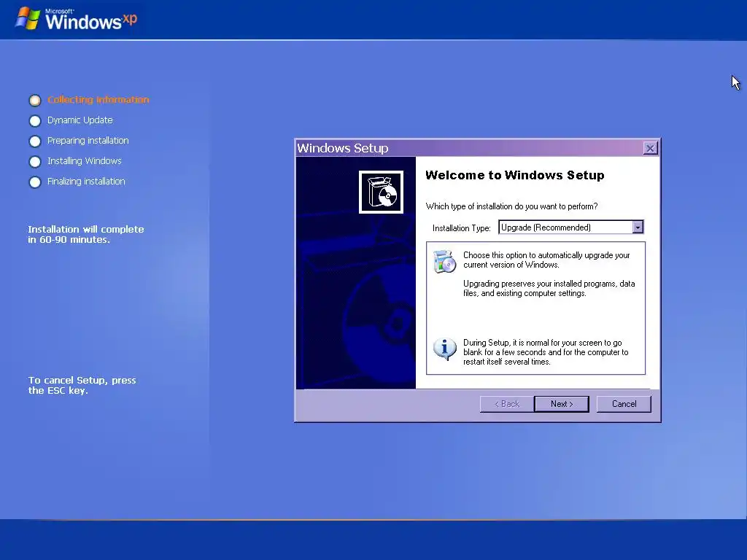Click 'Choose this option to automatically upgrade' text

546,260
